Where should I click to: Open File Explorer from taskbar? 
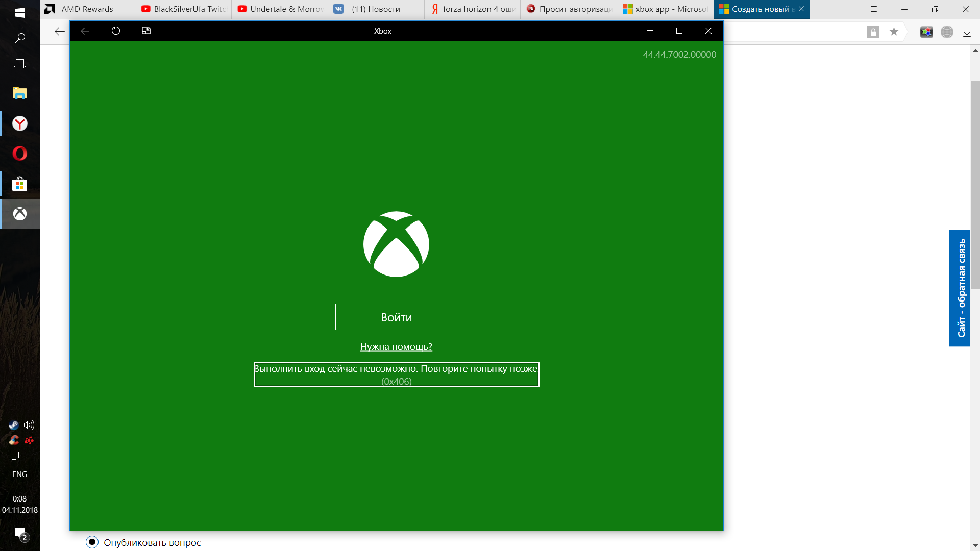[x=20, y=93]
